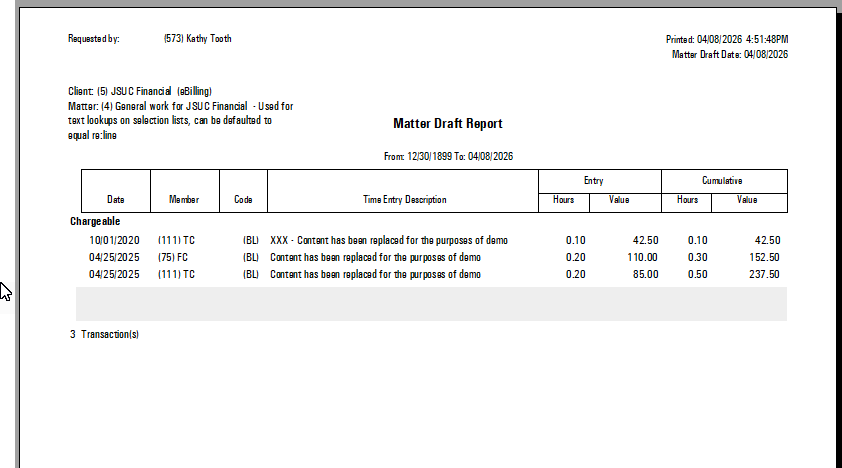Viewport: 842px width, 468px height.
Task: Click the '(BL)' code in the '(75) FC' row
Action: coord(251,258)
